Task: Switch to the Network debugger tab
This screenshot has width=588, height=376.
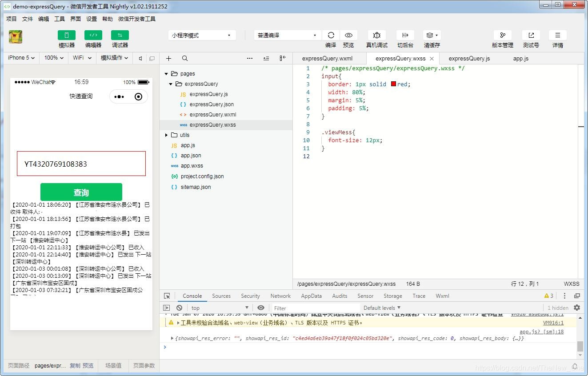Action: coord(280,296)
